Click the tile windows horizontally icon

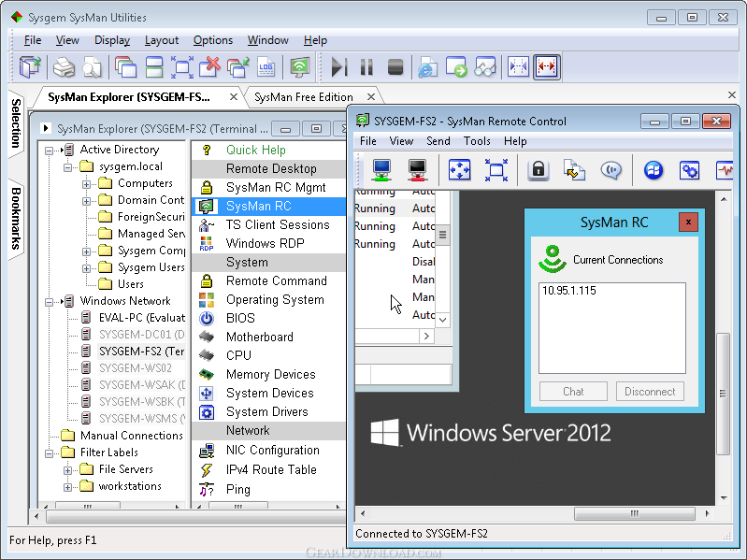tap(154, 67)
